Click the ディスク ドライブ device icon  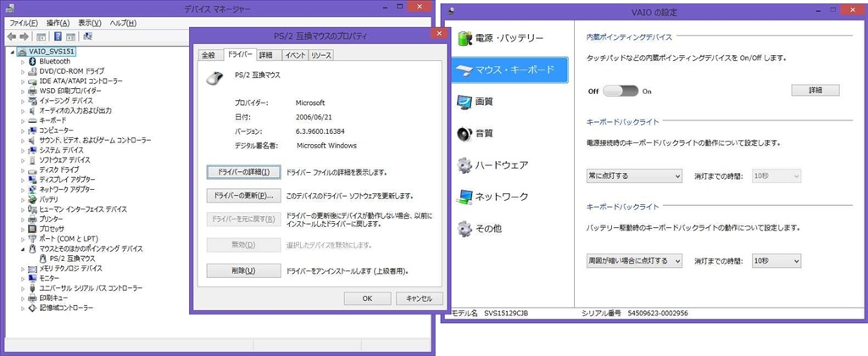click(x=33, y=170)
